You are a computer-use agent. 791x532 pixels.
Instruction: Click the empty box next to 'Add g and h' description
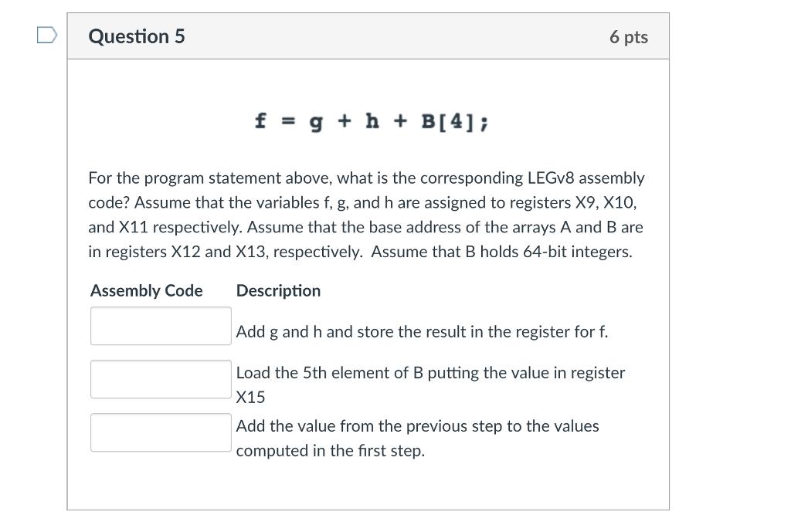click(x=161, y=326)
